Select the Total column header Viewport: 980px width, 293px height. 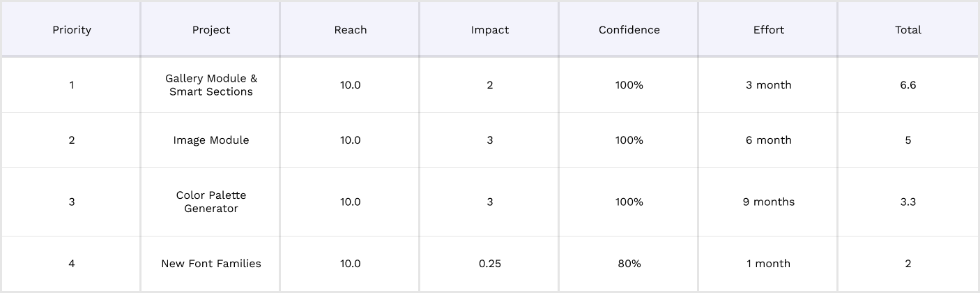point(908,29)
